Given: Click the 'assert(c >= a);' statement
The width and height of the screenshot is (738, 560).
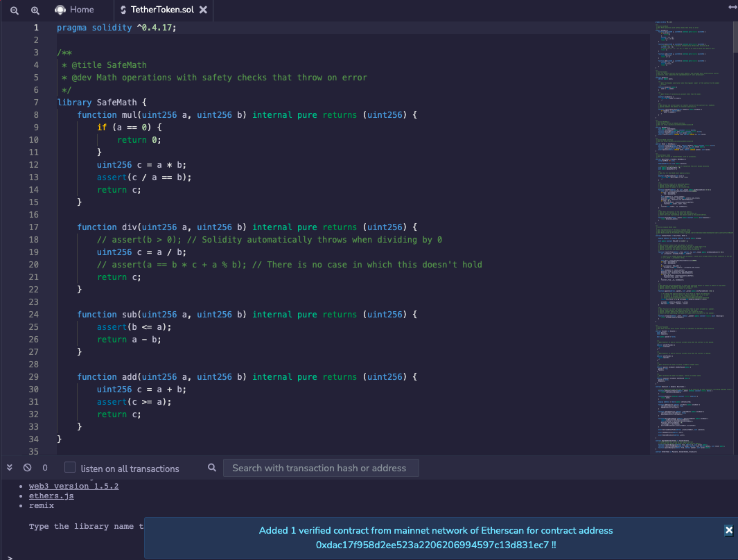Looking at the screenshot, I should [134, 402].
